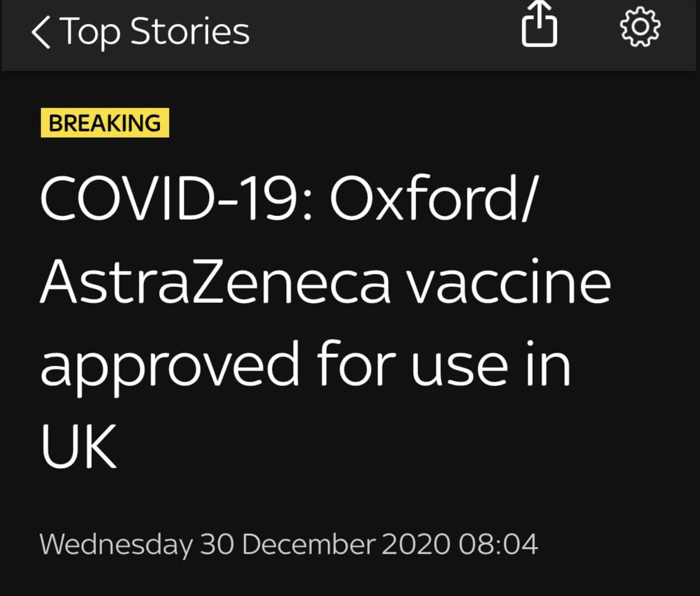The image size is (700, 596).
Task: Tap the back chevron arrow
Action: 41,32
